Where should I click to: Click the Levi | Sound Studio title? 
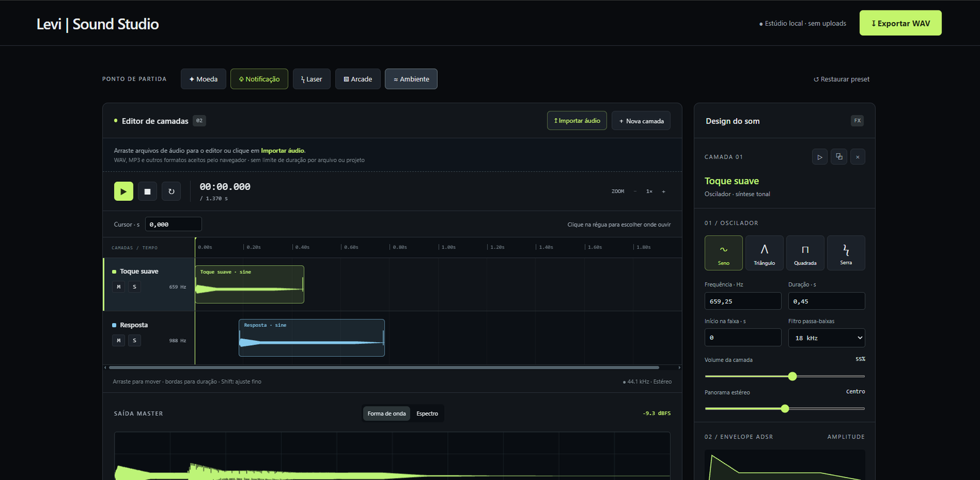pyautogui.click(x=98, y=24)
